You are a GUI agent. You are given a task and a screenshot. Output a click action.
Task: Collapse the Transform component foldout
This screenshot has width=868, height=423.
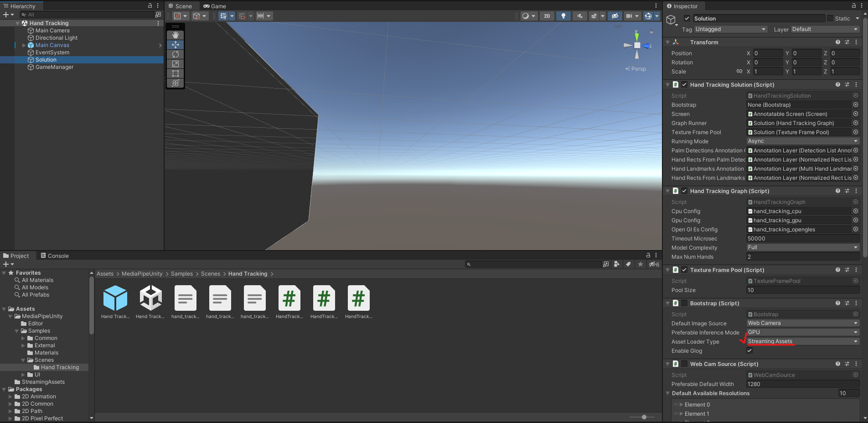[668, 42]
